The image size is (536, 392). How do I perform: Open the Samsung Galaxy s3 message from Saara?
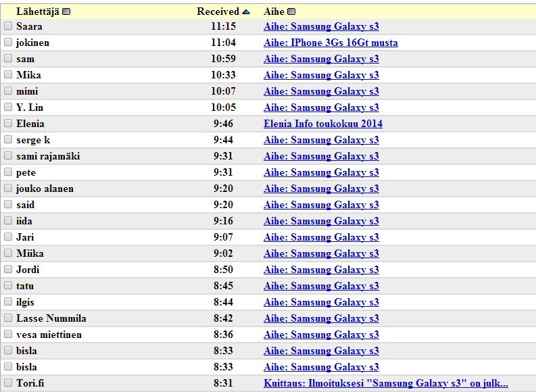click(x=321, y=26)
